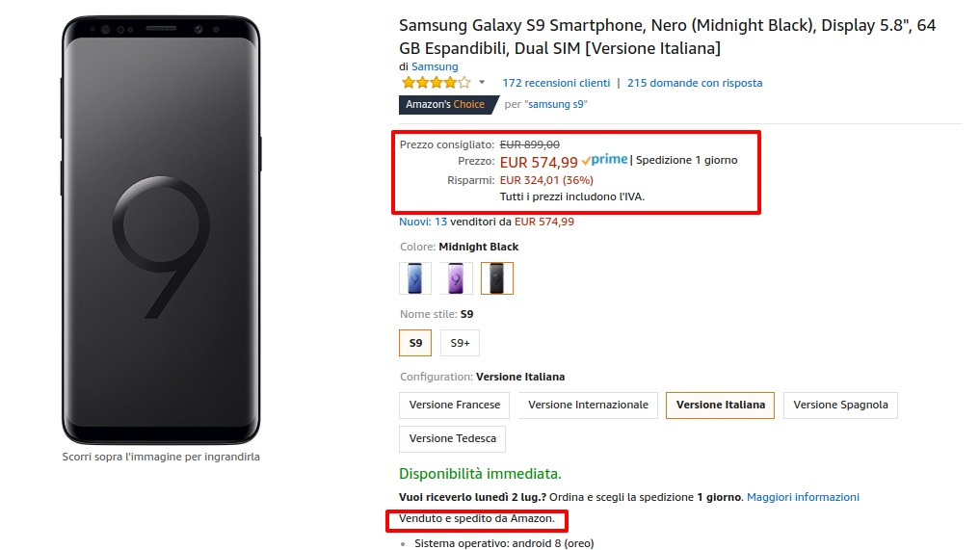Image resolution: width=980 pixels, height=550 pixels.
Task: Open 172 recensioni clienti link
Action: (556, 83)
